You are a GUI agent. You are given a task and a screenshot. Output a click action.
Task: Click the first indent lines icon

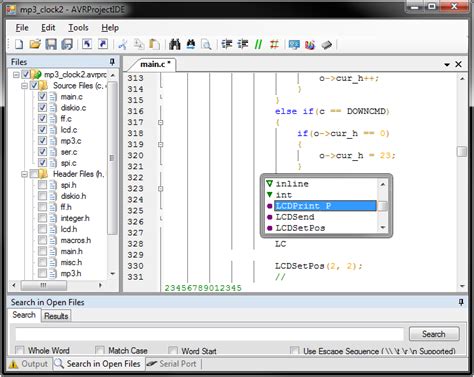pyautogui.click(x=227, y=44)
